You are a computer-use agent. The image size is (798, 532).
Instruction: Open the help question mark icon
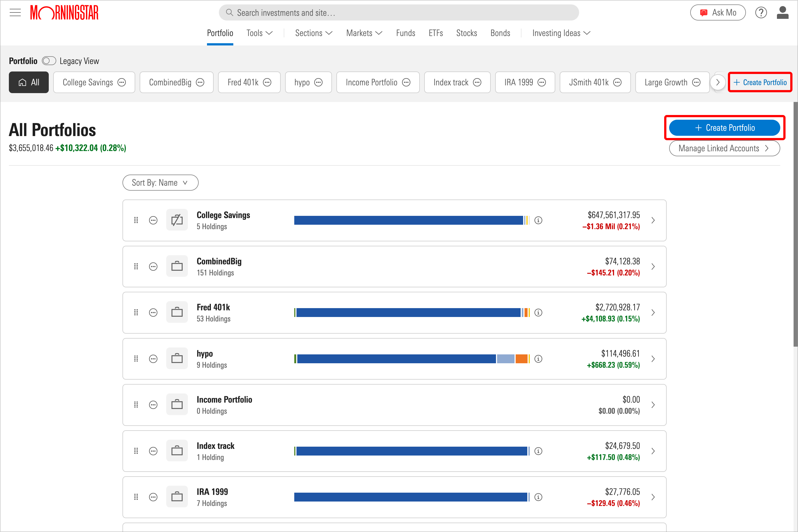click(761, 13)
